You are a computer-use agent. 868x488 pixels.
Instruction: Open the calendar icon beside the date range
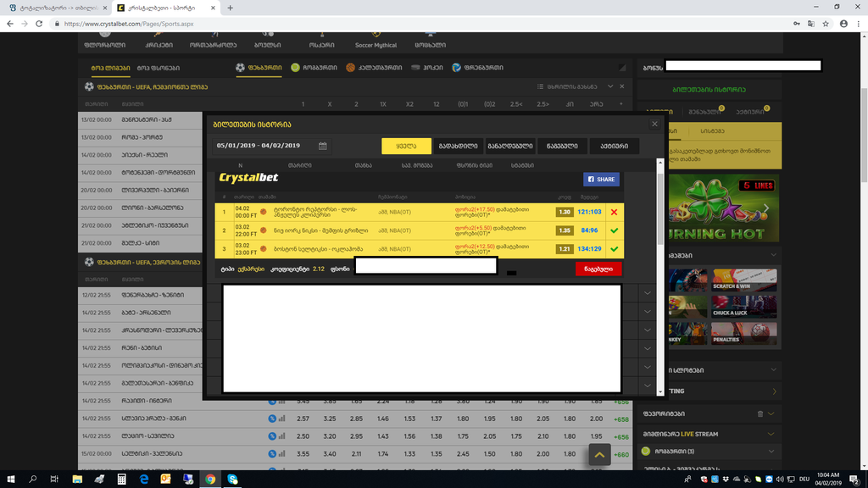click(323, 146)
